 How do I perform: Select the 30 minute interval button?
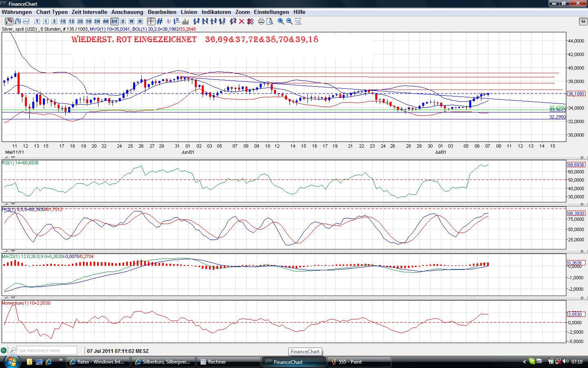pyautogui.click(x=80, y=21)
